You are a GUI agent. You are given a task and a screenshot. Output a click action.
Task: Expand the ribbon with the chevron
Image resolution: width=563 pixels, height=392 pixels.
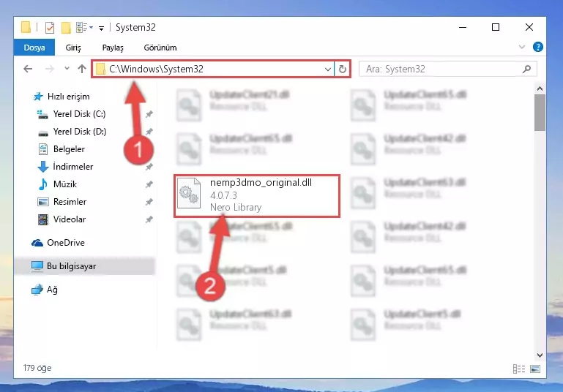pos(522,47)
